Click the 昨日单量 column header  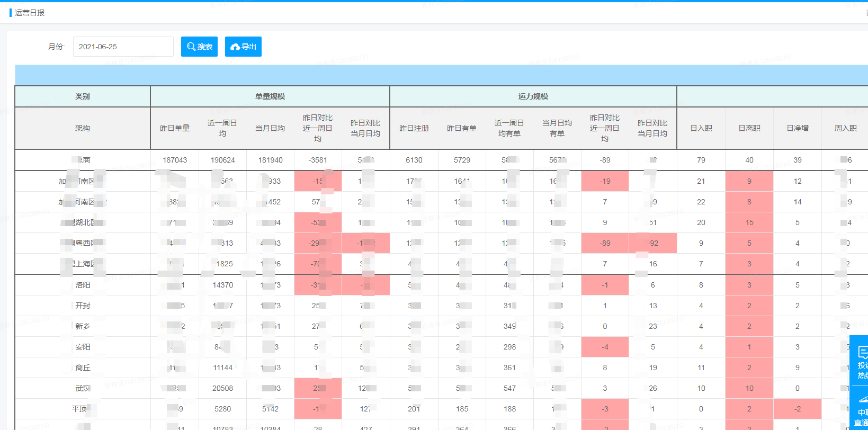click(175, 128)
